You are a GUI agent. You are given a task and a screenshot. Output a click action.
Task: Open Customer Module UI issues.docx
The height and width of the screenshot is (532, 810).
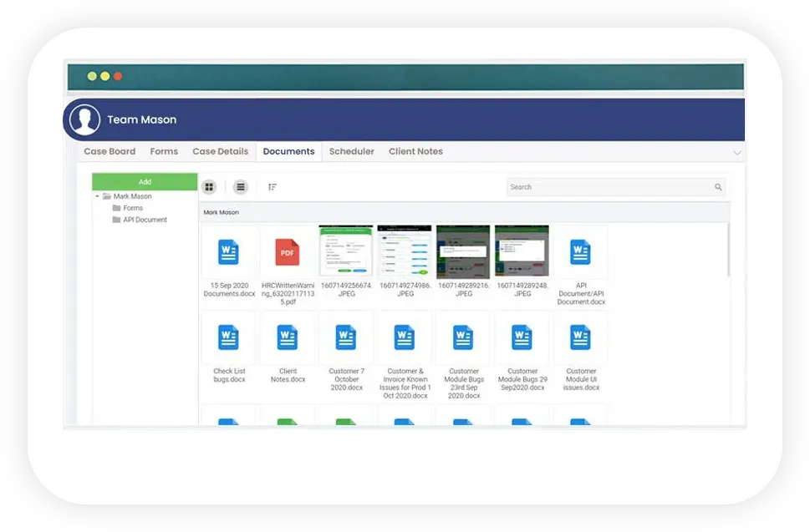point(580,337)
